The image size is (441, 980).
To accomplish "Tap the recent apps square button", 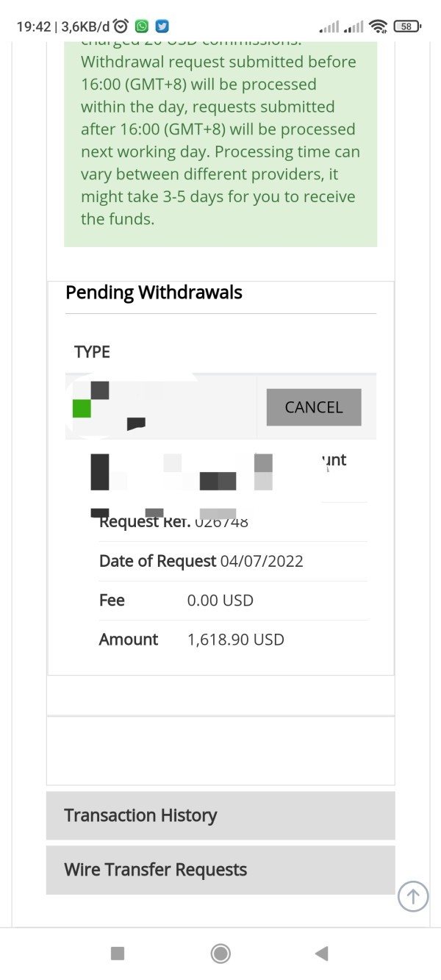I will tap(118, 954).
